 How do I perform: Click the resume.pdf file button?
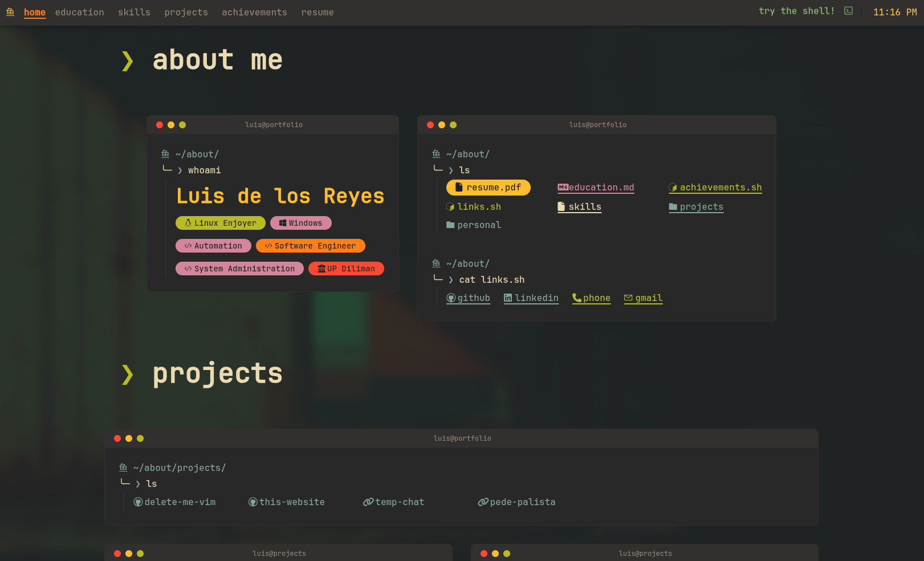488,188
